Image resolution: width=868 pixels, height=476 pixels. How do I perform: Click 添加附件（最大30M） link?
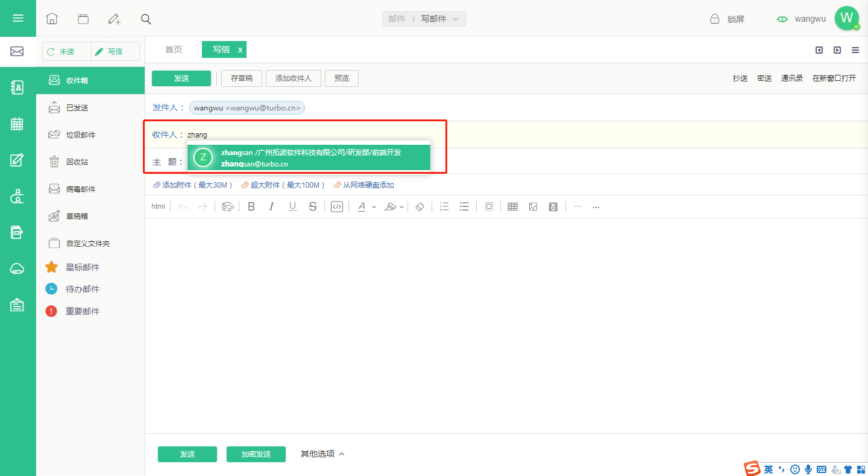pos(193,185)
